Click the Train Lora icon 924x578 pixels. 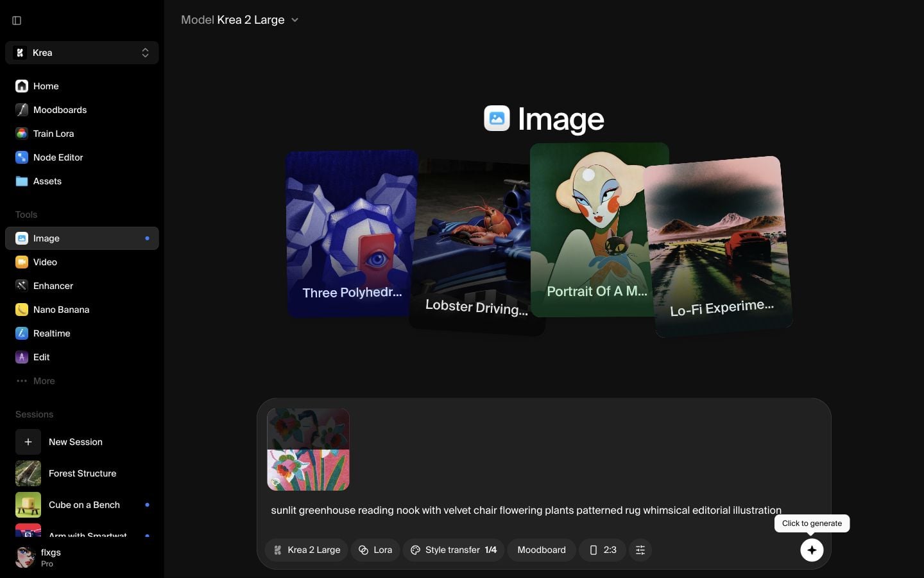point(22,134)
